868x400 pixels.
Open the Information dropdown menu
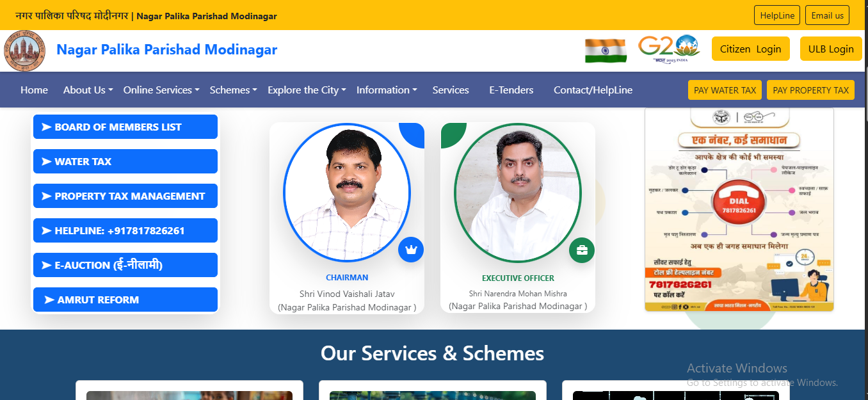point(387,90)
